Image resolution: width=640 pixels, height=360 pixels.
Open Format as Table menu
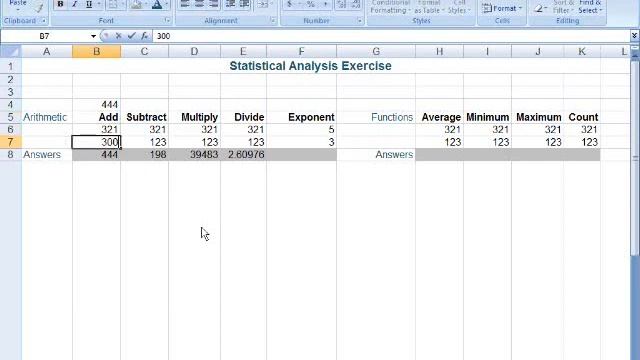click(429, 7)
